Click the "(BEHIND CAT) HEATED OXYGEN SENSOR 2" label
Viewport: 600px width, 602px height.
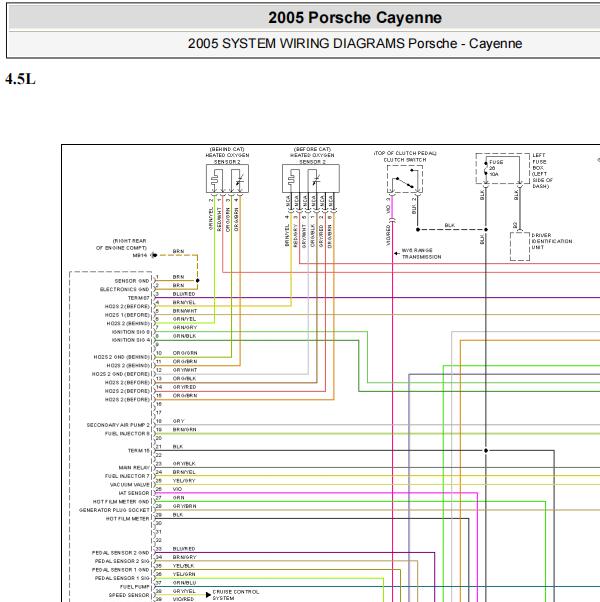pos(227,155)
